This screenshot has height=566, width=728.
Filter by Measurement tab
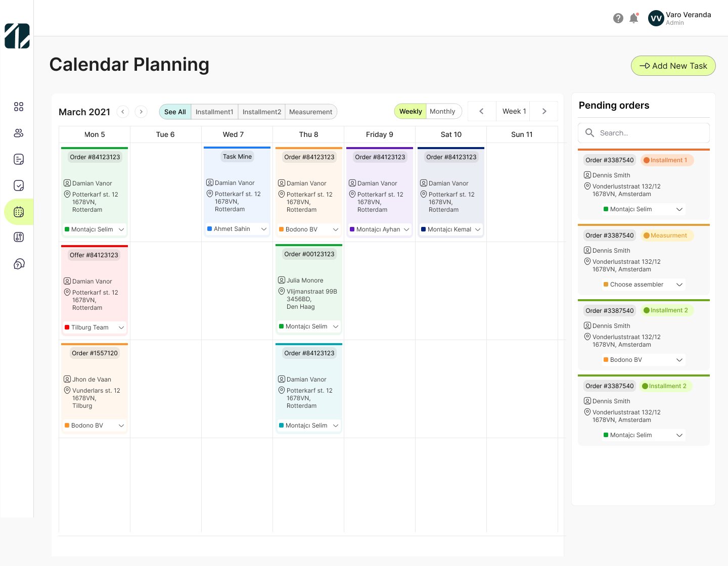(310, 112)
